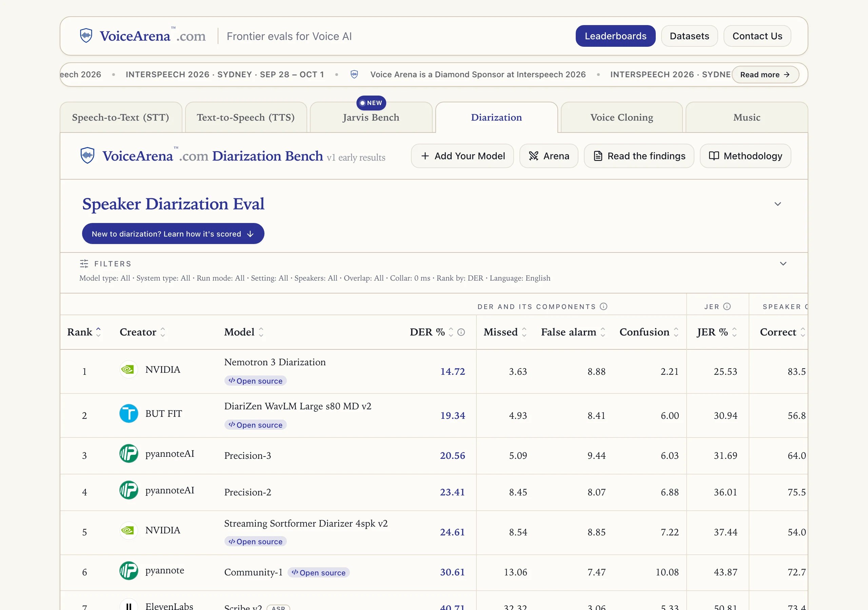
Task: Expand the Filters panel chevron
Action: coord(783,264)
